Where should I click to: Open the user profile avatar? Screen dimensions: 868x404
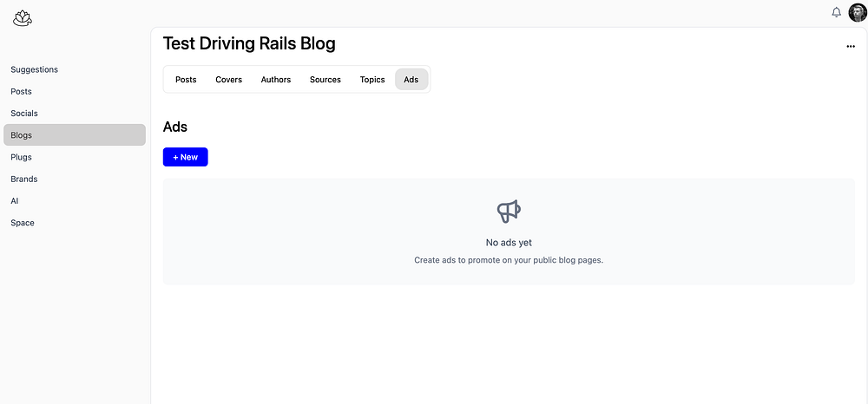[858, 13]
